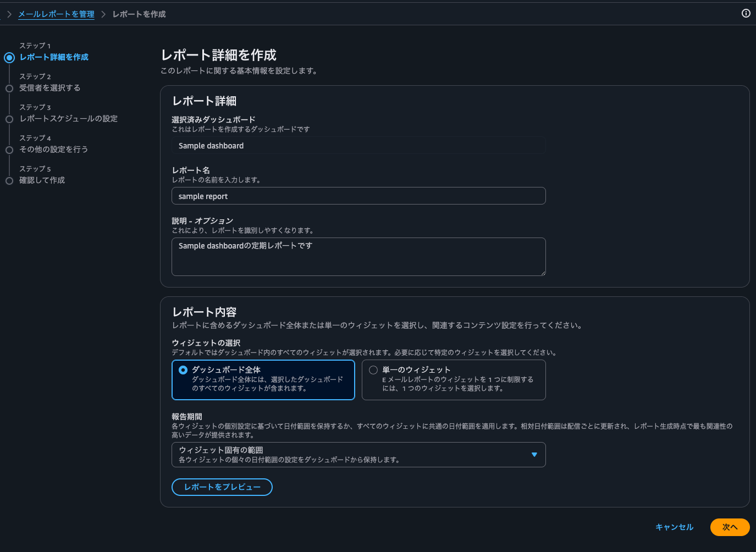
Task: Click the キャンセル link to abort
Action: click(x=674, y=527)
